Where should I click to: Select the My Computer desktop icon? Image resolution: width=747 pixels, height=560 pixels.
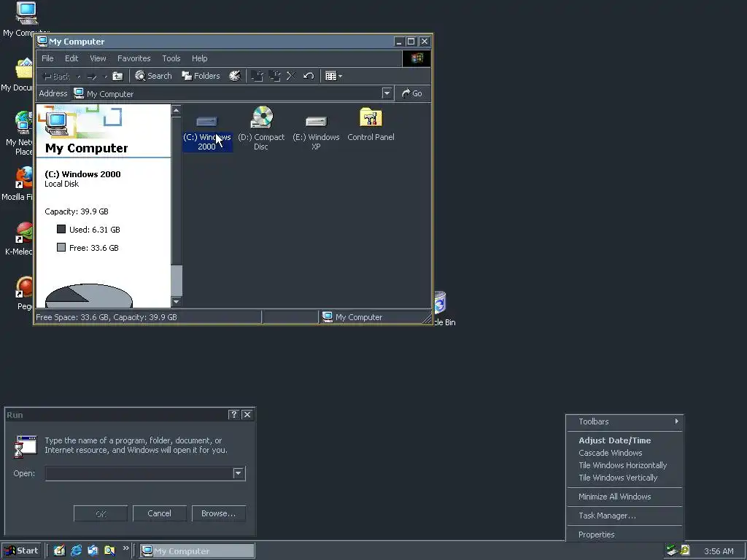pos(26,19)
